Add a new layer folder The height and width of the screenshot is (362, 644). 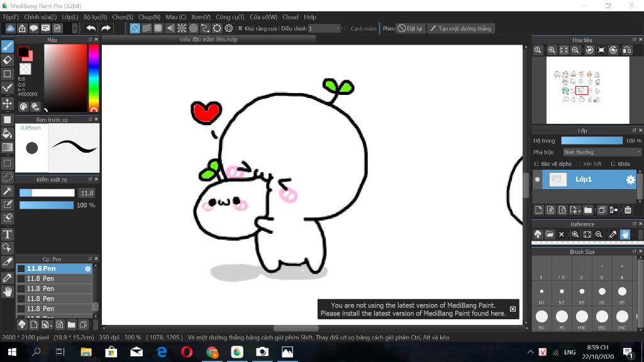(588, 210)
